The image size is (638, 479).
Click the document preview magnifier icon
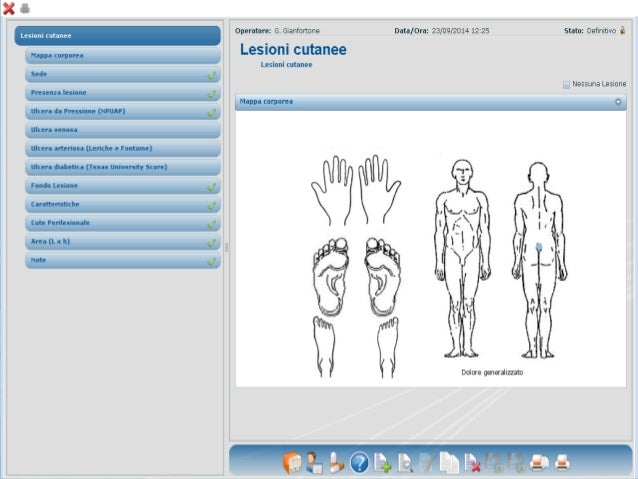405,461
